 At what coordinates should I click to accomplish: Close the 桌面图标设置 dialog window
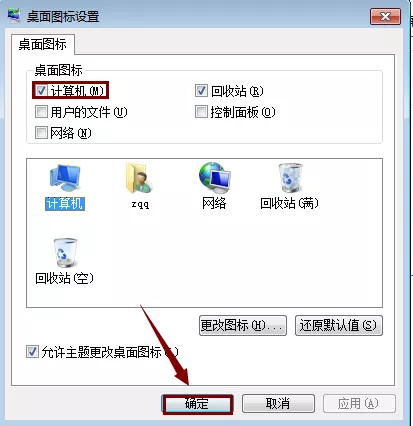385,16
